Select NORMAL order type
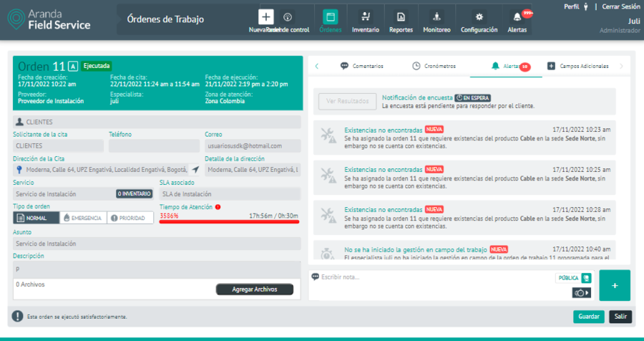The height and width of the screenshot is (341, 644). pos(32,218)
